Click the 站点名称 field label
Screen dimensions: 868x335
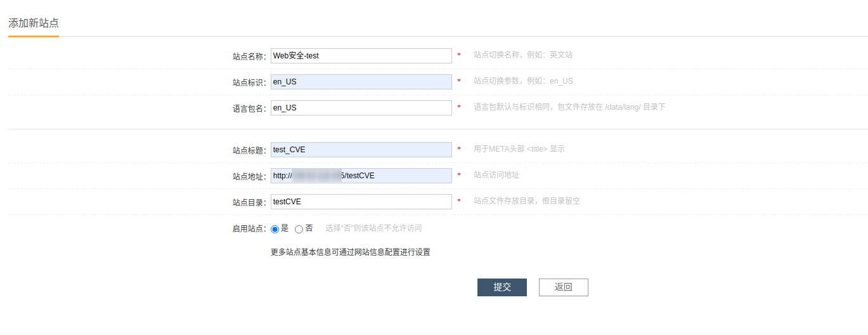pyautogui.click(x=249, y=56)
